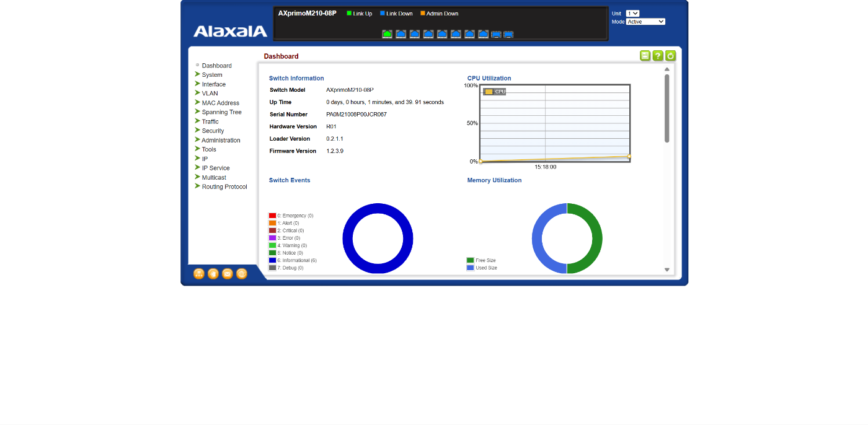Click the Error purple legend swatch

(272, 238)
